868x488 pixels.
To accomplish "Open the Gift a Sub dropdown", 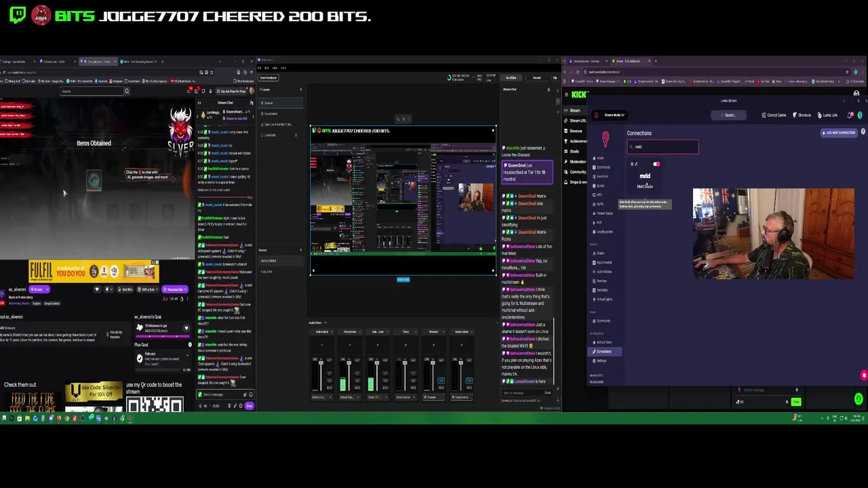I will point(149,289).
